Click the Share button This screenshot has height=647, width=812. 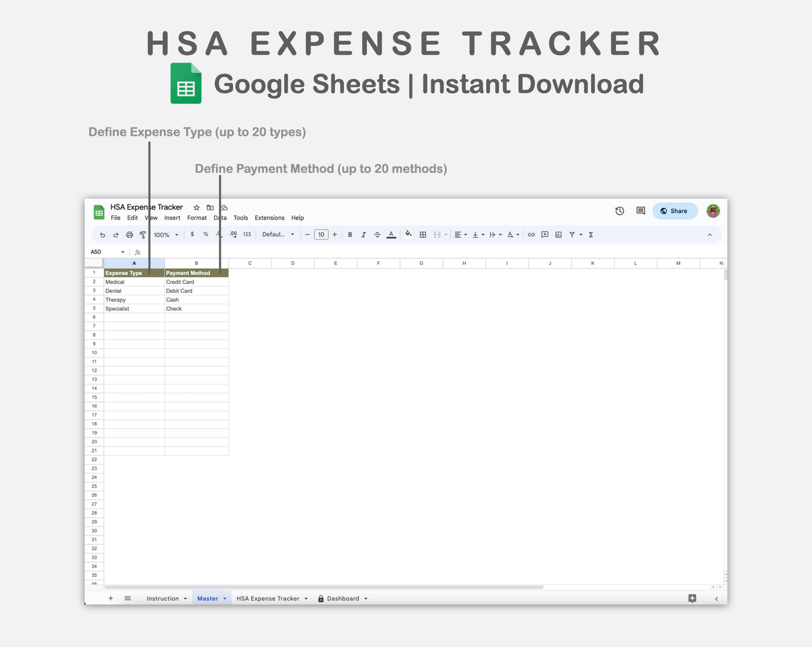(x=674, y=211)
